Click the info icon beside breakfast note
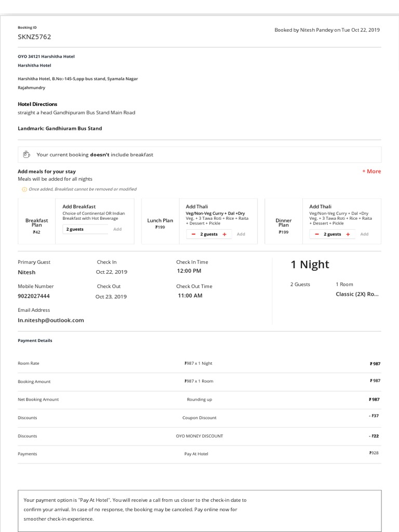The image size is (399, 532). (x=24, y=189)
